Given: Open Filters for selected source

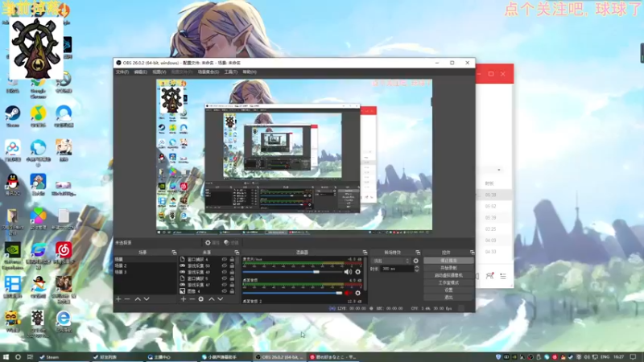Looking at the screenshot, I should tap(231, 243).
